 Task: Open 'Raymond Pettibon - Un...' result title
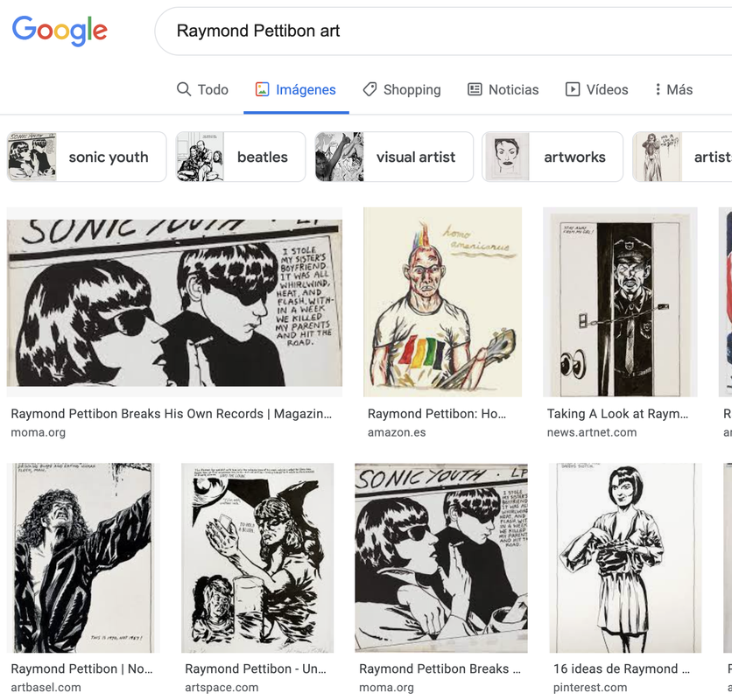(256, 669)
